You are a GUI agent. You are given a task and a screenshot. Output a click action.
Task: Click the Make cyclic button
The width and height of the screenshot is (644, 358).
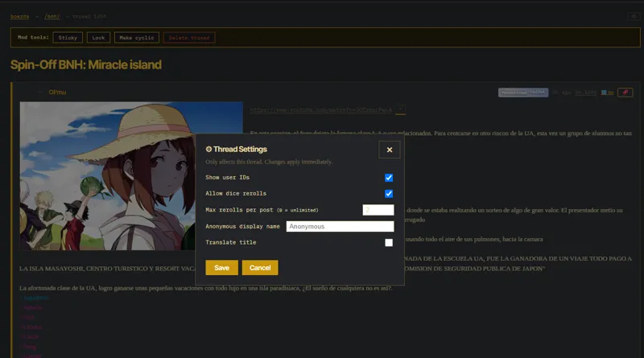click(137, 38)
